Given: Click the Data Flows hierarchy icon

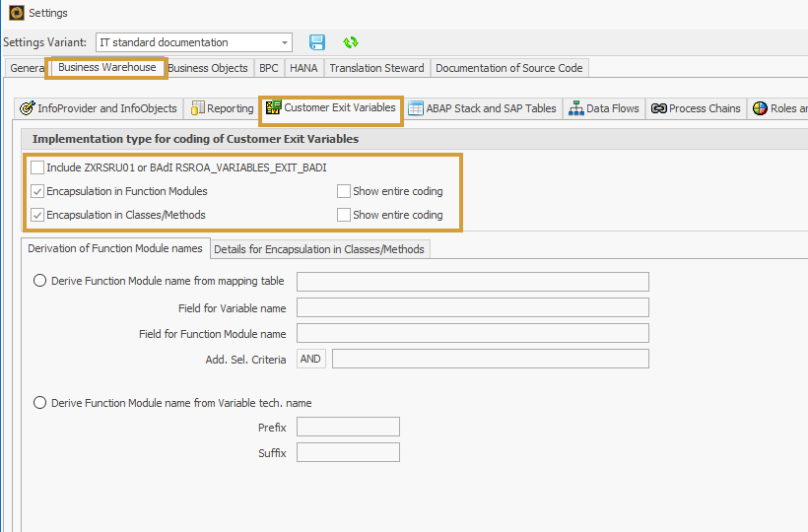Looking at the screenshot, I should [x=576, y=108].
